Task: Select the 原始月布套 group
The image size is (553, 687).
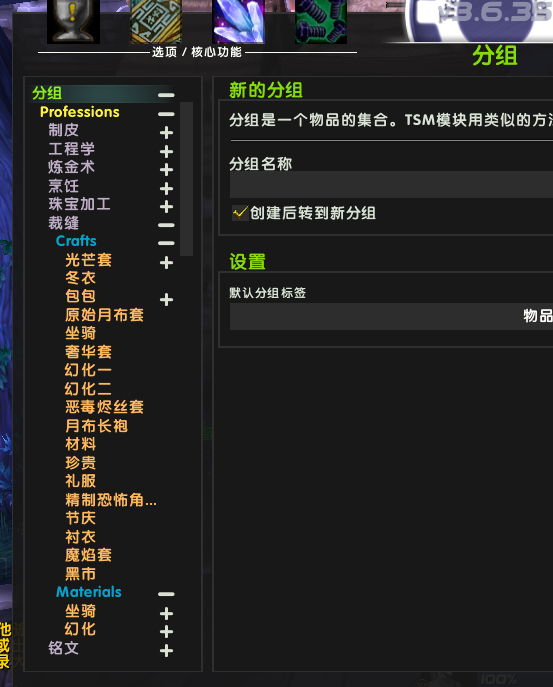Action: point(104,315)
